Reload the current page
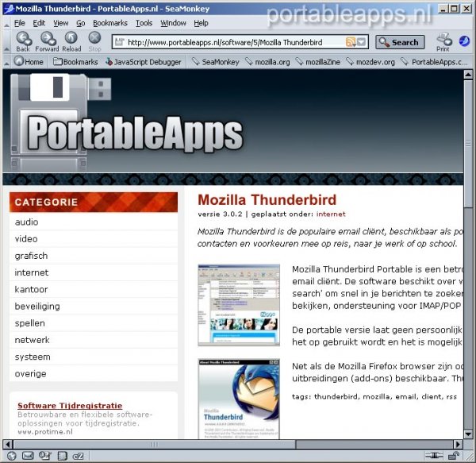The height and width of the screenshot is (463, 476). [x=71, y=42]
